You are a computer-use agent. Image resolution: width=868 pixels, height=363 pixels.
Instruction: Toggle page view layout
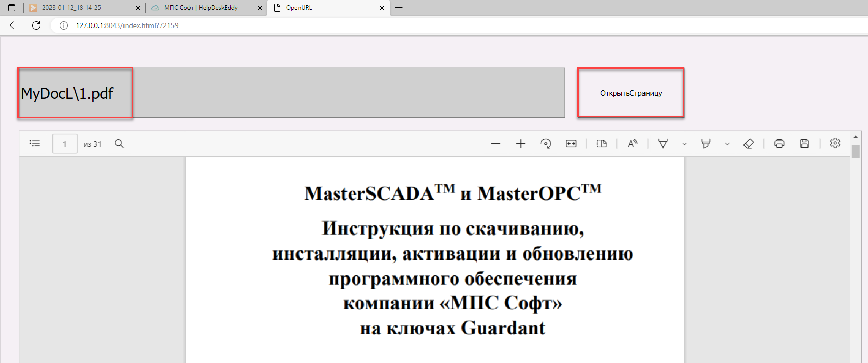[x=602, y=144]
